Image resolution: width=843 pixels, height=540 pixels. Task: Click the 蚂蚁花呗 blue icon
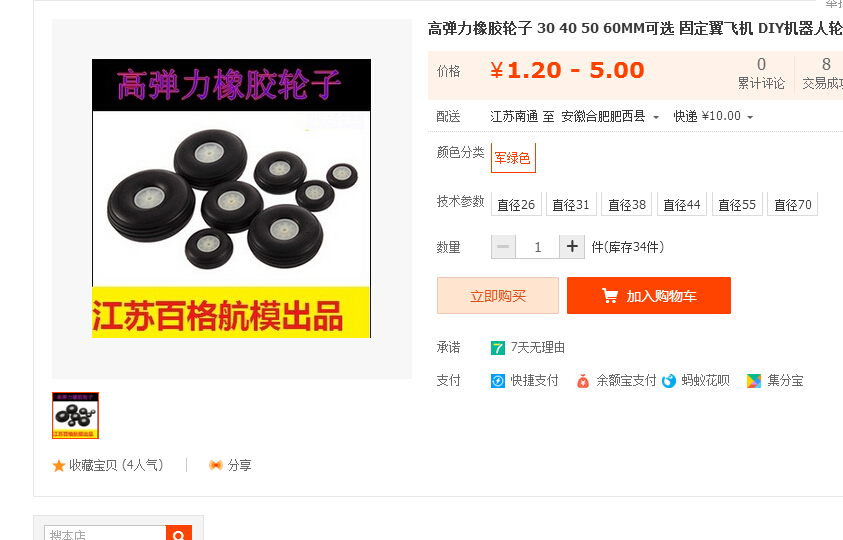[669, 381]
